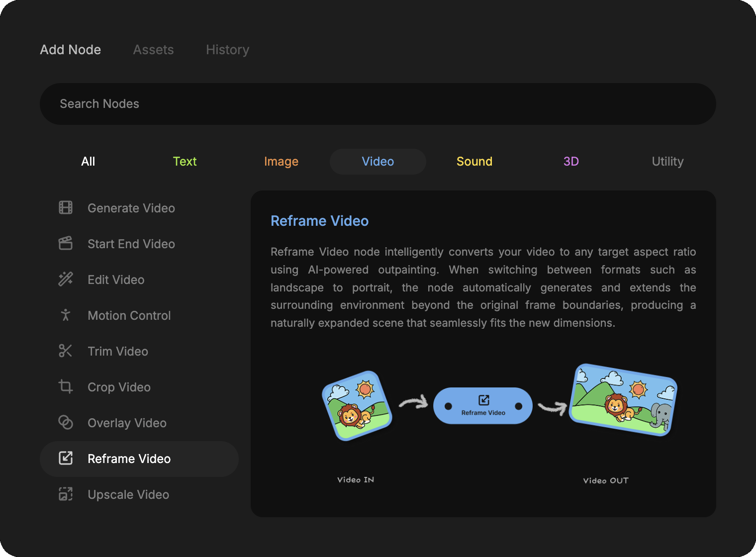Image resolution: width=756 pixels, height=557 pixels.
Task: Click the Generate Video film icon
Action: (66, 208)
